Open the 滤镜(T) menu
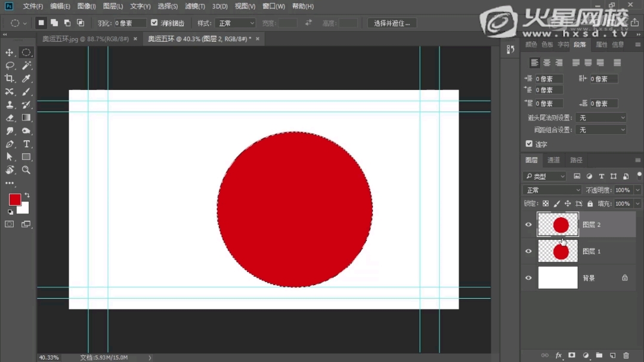 coord(194,6)
